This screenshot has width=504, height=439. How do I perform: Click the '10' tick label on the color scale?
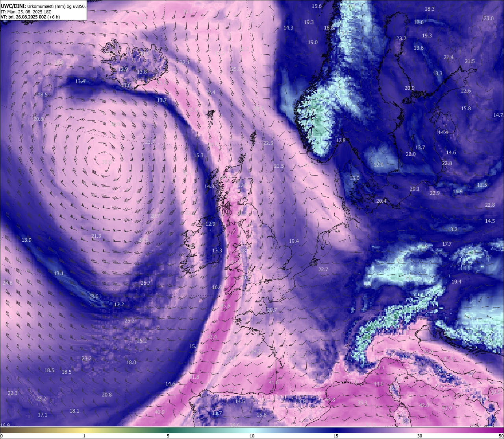252,436
